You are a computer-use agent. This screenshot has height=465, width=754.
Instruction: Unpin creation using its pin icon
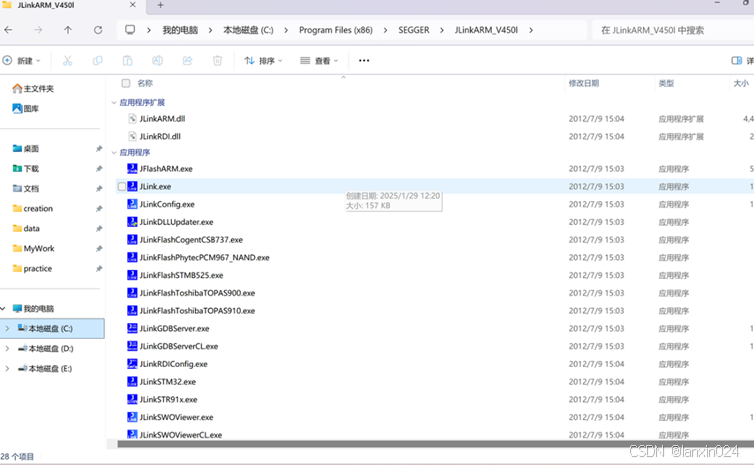tap(99, 209)
